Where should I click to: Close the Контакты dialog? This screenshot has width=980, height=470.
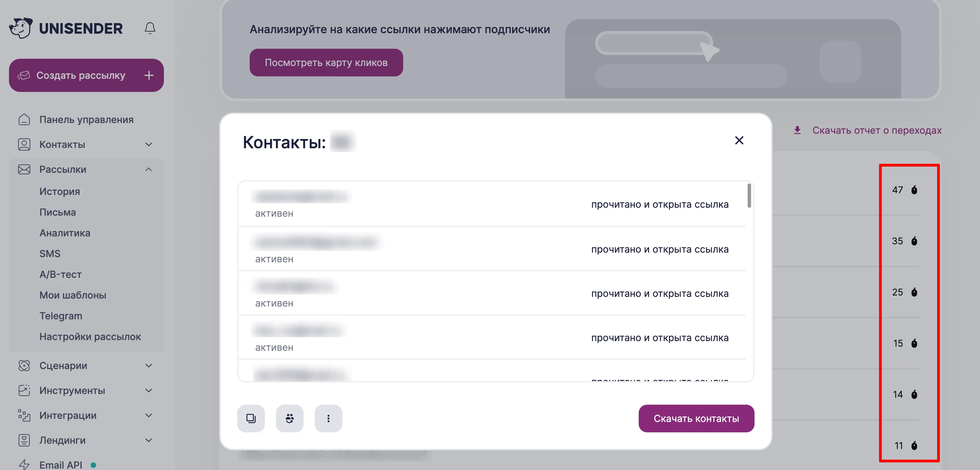(x=739, y=140)
